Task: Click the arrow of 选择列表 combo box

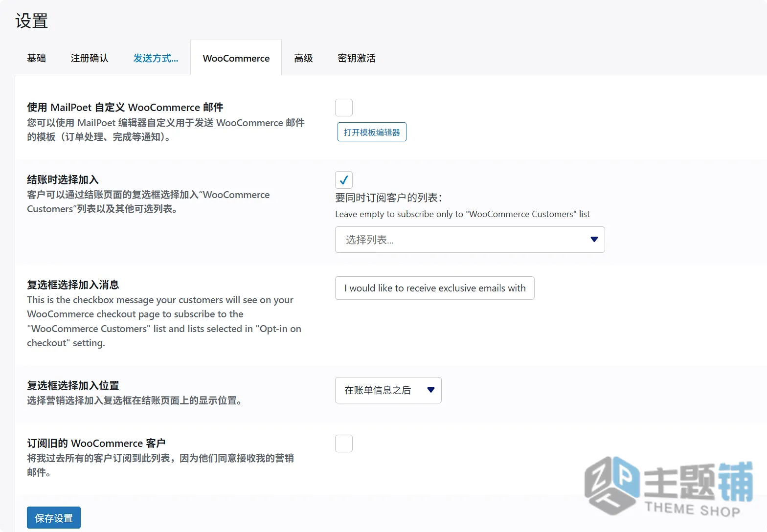Action: (x=594, y=240)
